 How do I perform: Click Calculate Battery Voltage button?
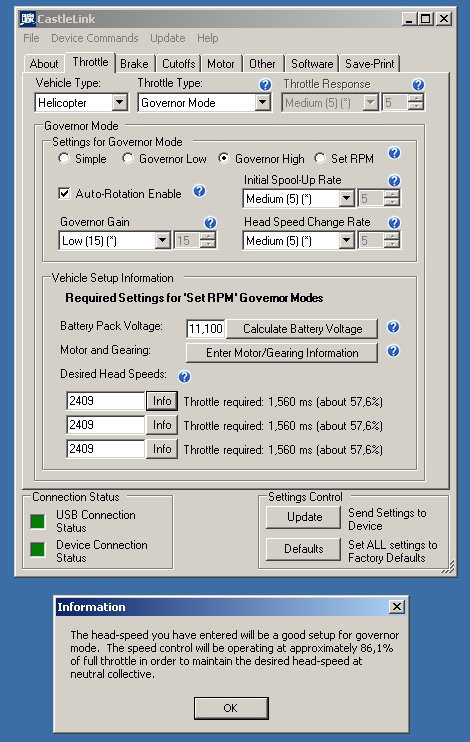point(302,328)
